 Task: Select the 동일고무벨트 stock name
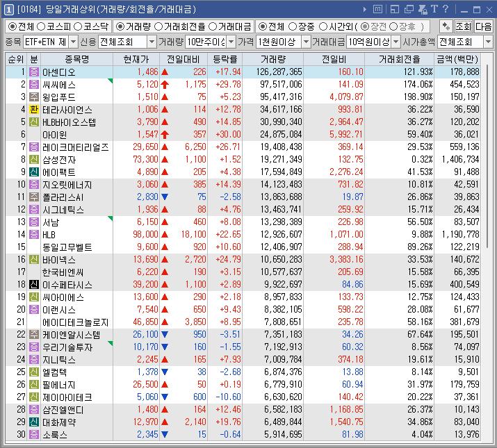67,247
